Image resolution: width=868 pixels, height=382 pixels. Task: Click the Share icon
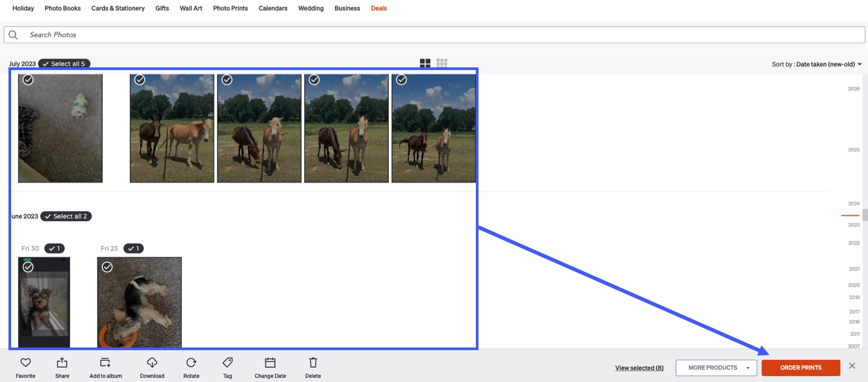(x=62, y=363)
